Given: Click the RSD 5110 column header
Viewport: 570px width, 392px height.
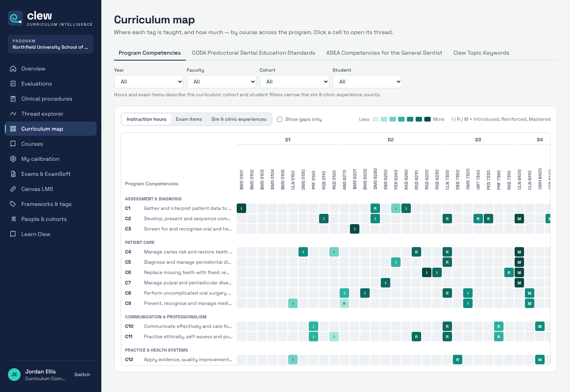Looking at the screenshot, I should coord(324,180).
